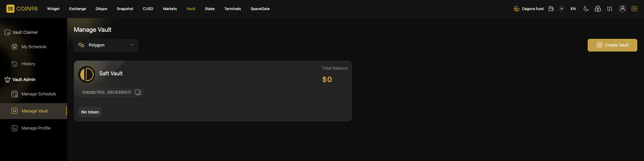Open Manage Profile page
This screenshot has height=161, width=644.
pos(36,128)
